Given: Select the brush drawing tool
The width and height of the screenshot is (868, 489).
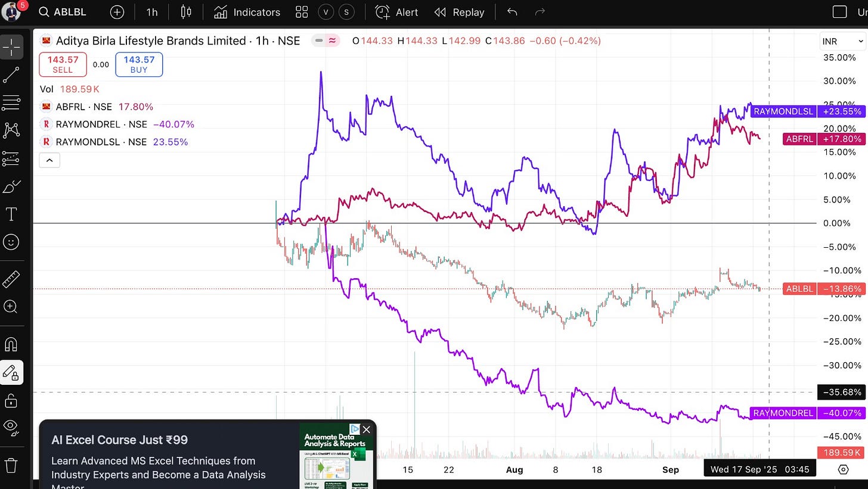Looking at the screenshot, I should [x=11, y=186].
